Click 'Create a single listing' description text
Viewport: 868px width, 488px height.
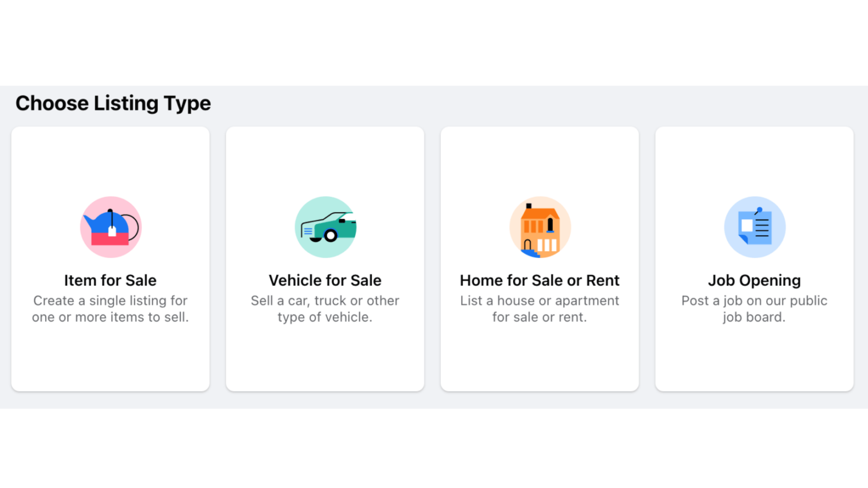tap(110, 309)
